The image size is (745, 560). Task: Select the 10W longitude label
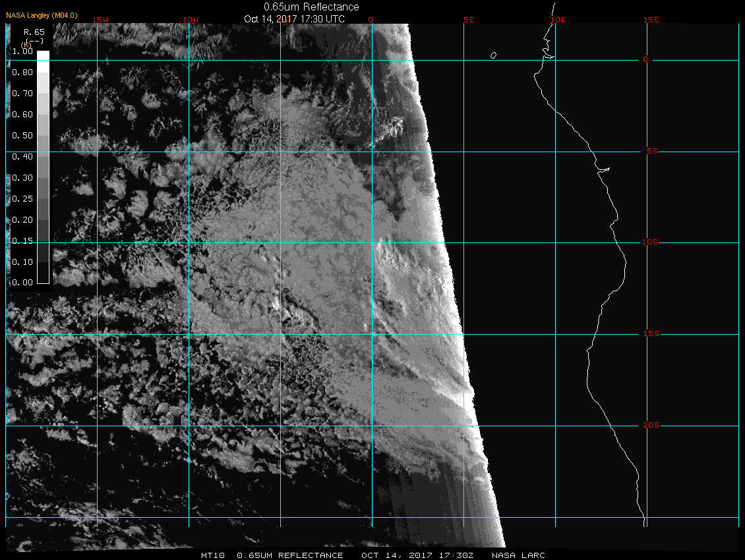coord(191,20)
